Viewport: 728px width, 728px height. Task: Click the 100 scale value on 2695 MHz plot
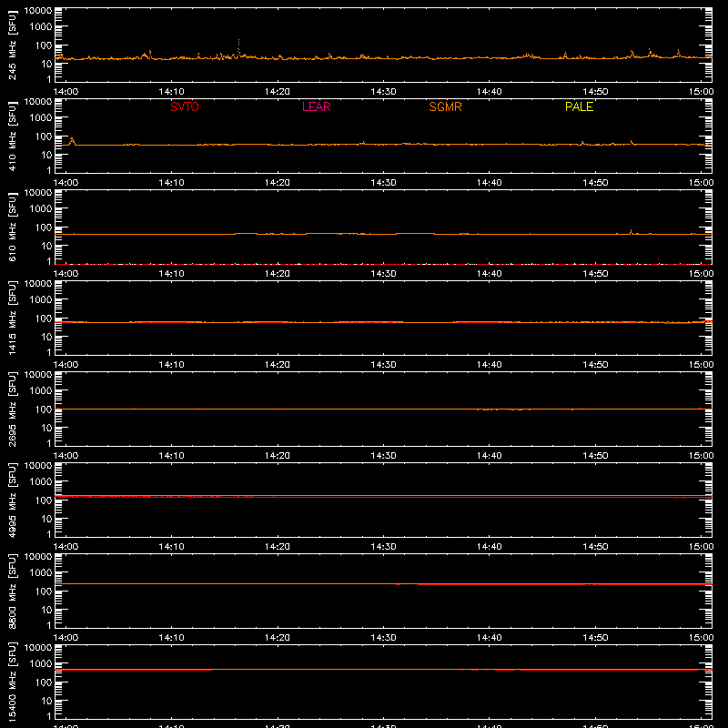(44, 409)
